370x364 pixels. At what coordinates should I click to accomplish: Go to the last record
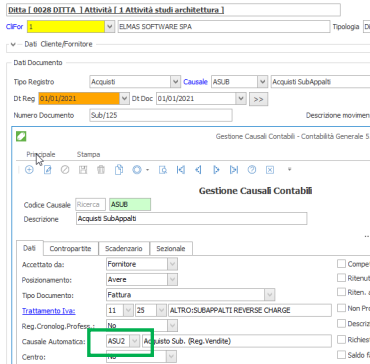tap(234, 170)
